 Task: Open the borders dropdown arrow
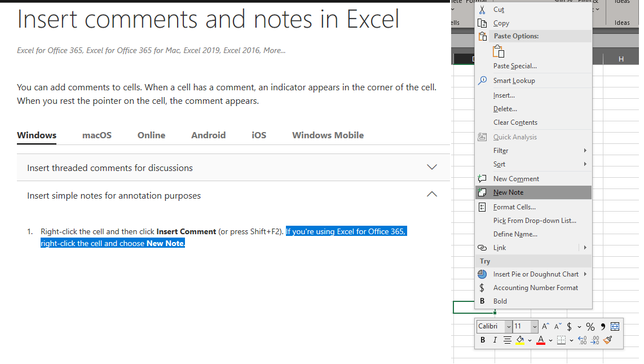point(571,340)
